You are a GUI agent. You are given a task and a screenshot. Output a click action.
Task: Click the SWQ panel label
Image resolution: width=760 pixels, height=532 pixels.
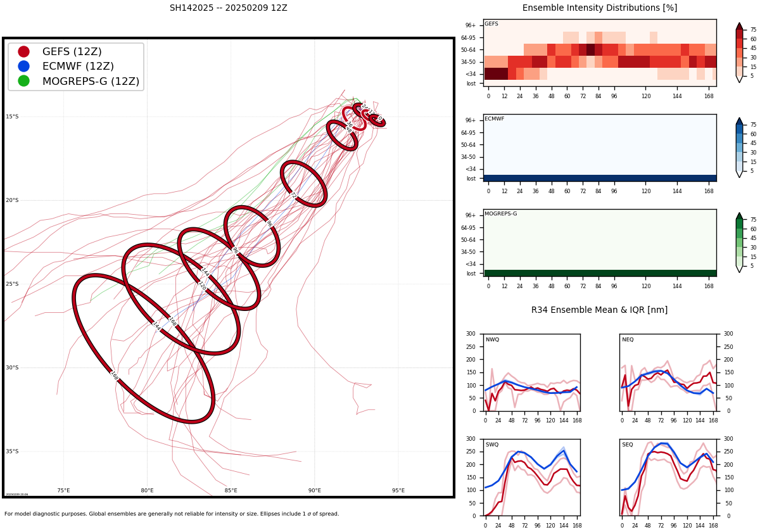tap(491, 445)
